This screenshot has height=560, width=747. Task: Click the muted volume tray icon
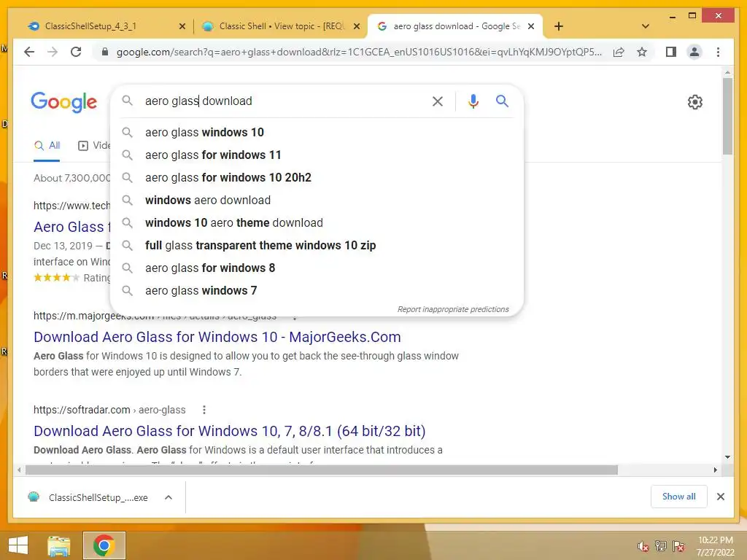click(643, 547)
